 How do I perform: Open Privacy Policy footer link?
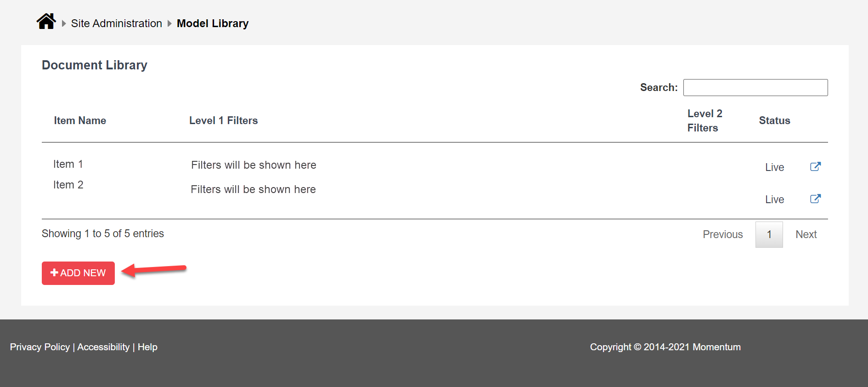pyautogui.click(x=40, y=347)
